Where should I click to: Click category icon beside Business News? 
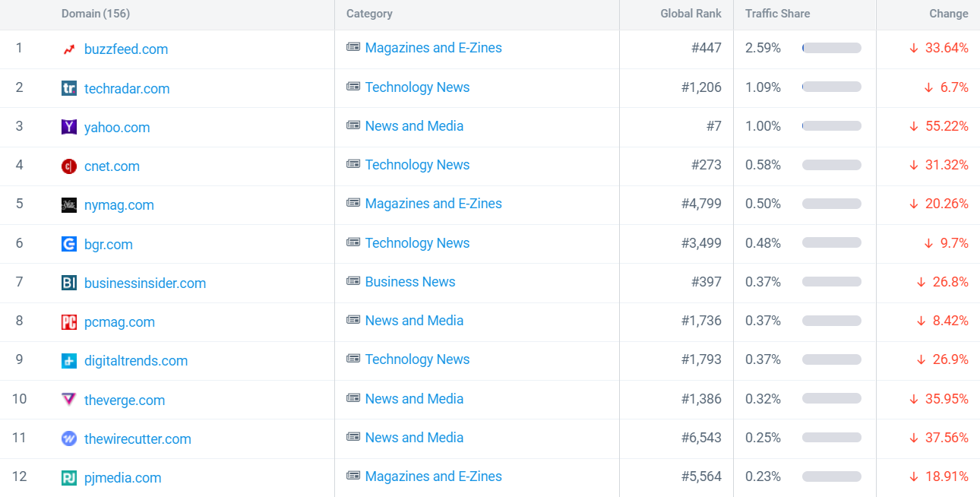point(353,281)
